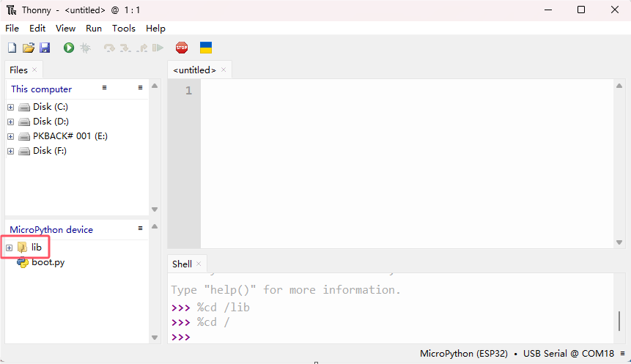
Task: Expand the Disk (F:) tree node
Action: click(x=11, y=151)
